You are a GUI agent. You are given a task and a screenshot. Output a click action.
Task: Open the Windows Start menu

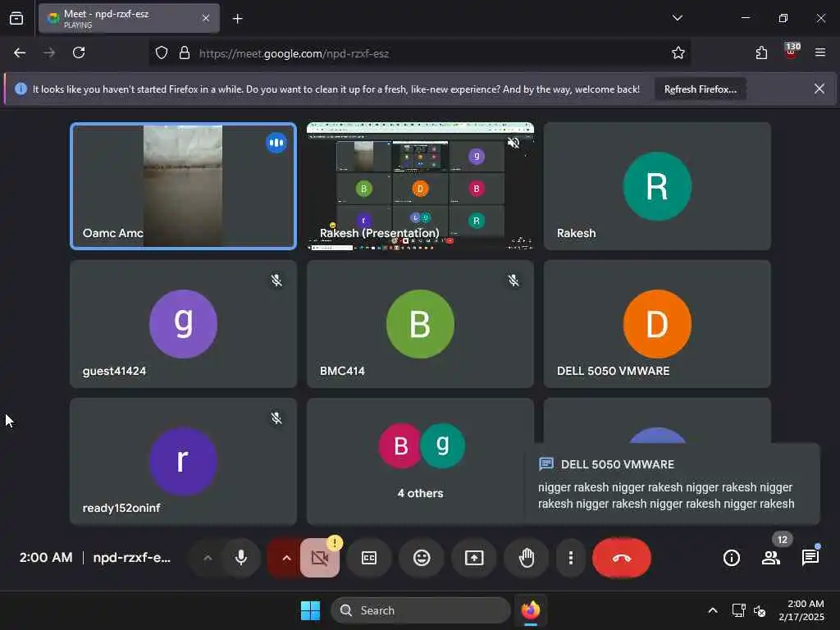310,610
